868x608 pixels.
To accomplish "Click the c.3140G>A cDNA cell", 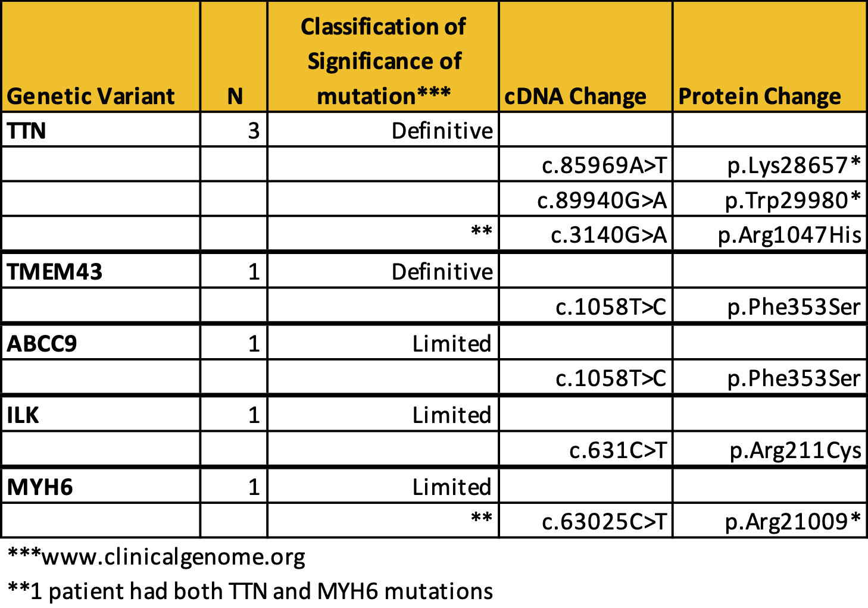I will pyautogui.click(x=608, y=235).
